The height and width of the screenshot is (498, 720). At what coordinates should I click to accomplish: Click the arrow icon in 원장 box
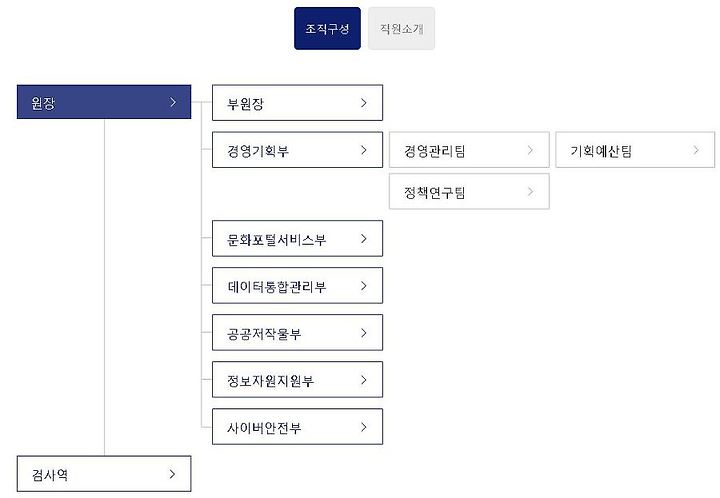[x=173, y=102]
